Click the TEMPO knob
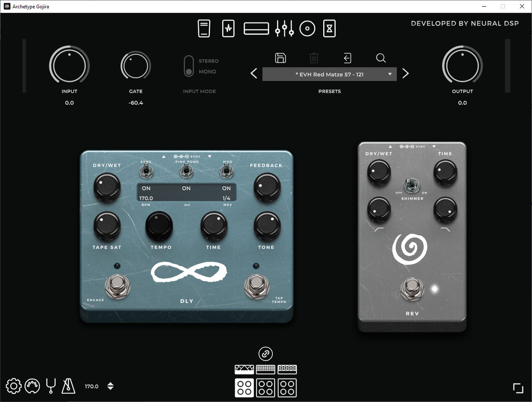The image size is (532, 402). coord(159,225)
